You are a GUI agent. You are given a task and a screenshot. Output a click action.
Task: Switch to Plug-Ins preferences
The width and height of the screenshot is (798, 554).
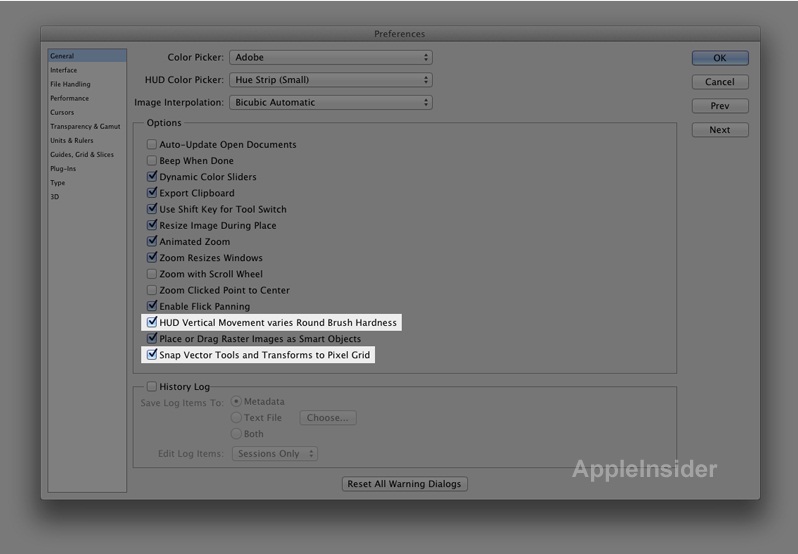[x=63, y=169]
